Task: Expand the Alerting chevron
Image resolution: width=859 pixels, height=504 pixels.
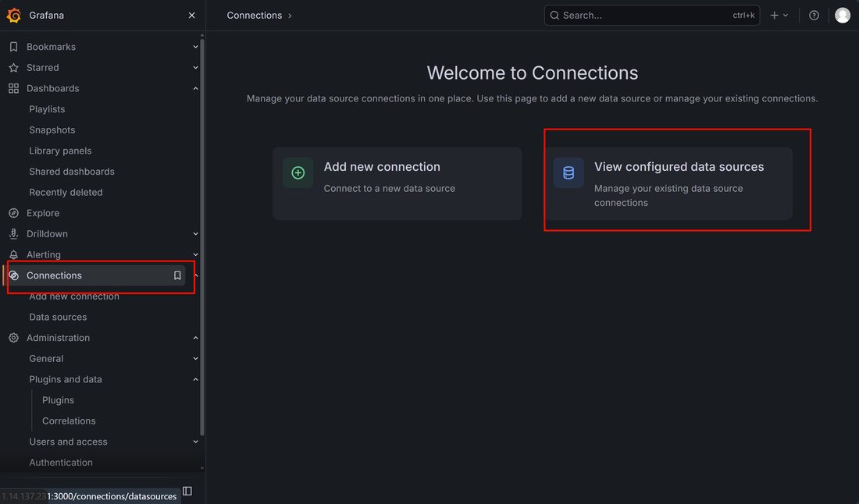Action: pyautogui.click(x=195, y=255)
